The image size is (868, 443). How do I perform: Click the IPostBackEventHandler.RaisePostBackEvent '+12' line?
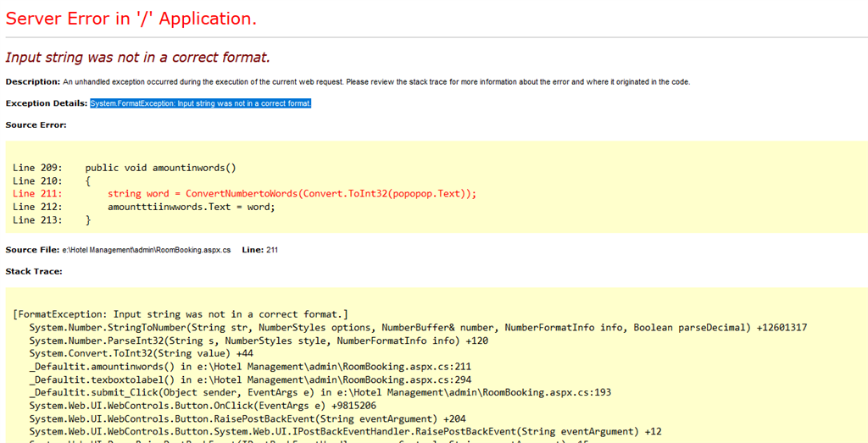346,431
